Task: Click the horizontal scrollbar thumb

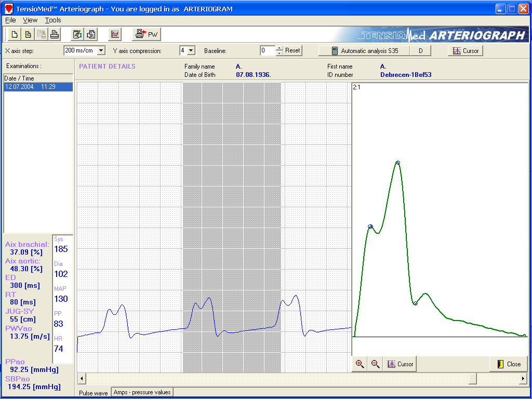Action: [472, 378]
